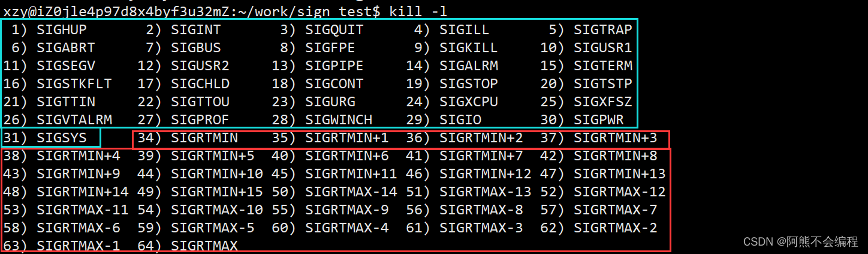Click on SIGRTMIN+1 signal name
The height and width of the screenshot is (254, 868).
click(347, 138)
